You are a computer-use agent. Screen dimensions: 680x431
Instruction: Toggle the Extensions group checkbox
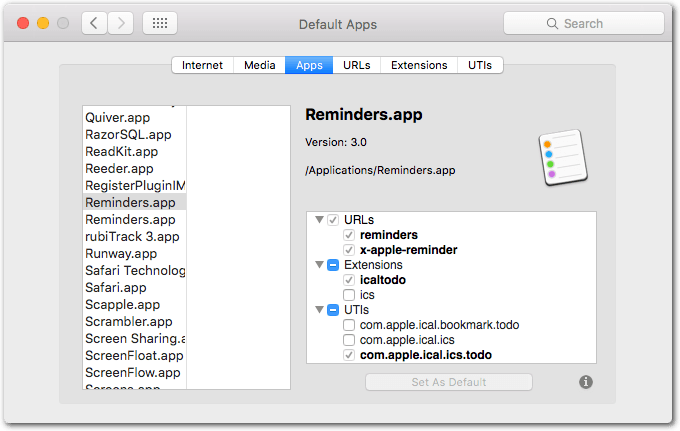point(333,265)
